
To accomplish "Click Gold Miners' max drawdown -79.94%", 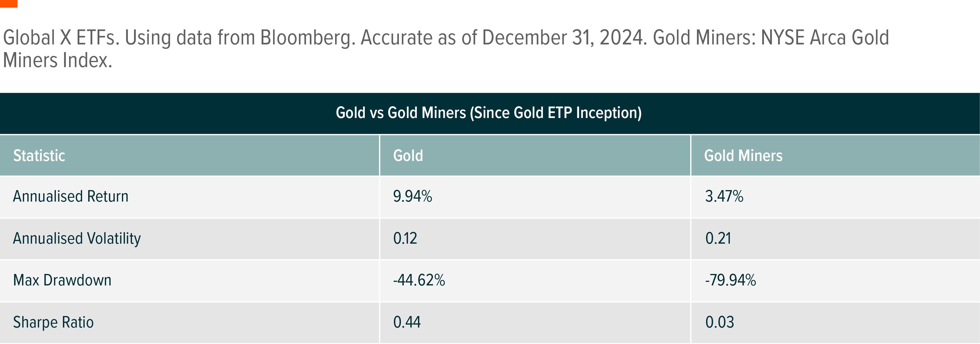I will 730,280.
